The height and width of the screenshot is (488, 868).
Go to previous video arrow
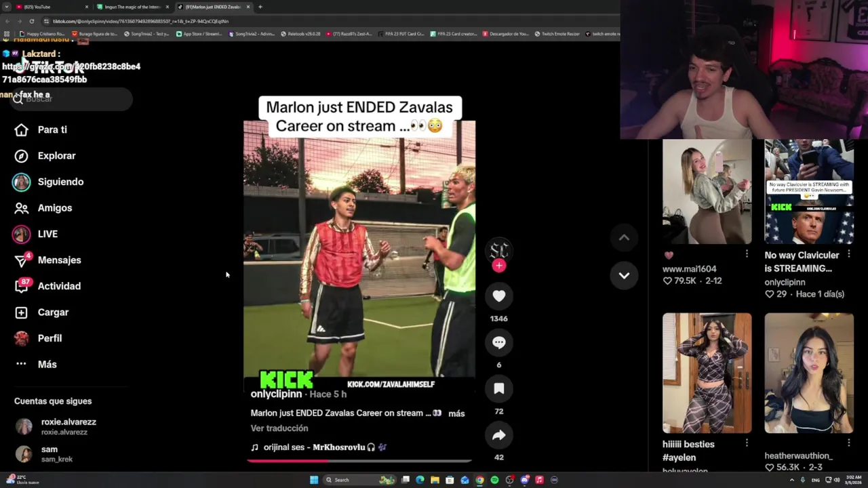click(624, 237)
